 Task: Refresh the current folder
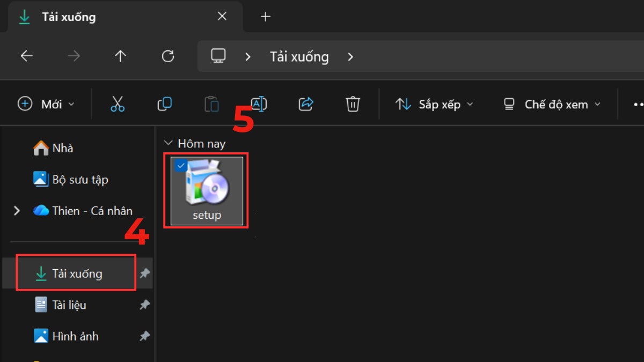(168, 56)
